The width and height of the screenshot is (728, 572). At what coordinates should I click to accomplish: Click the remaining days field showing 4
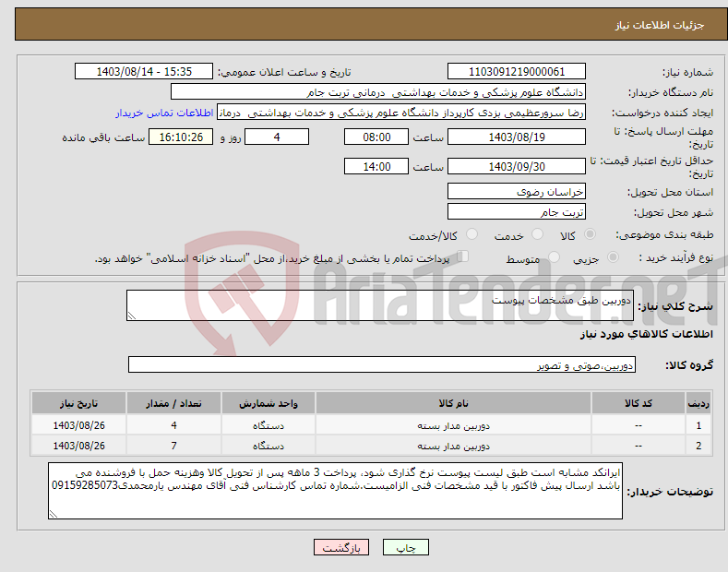coord(277,137)
